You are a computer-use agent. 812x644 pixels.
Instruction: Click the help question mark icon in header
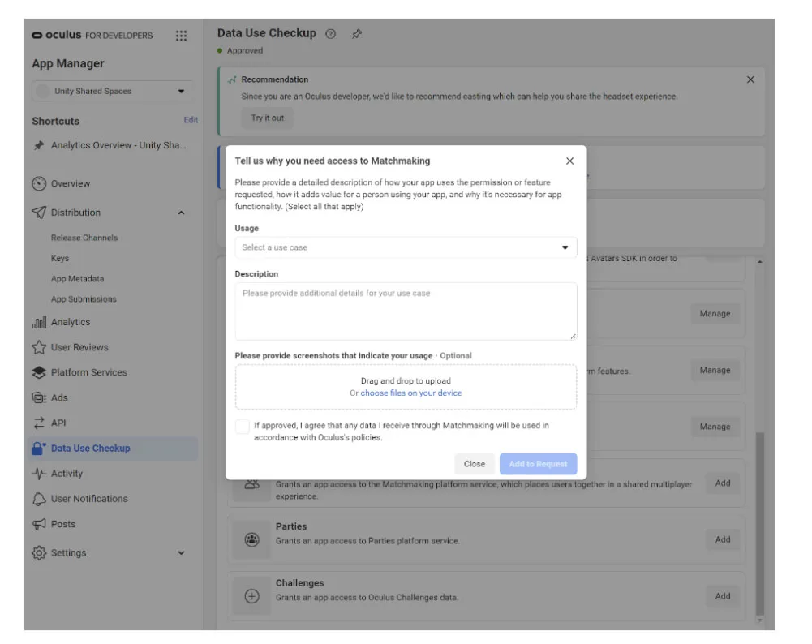pos(330,34)
